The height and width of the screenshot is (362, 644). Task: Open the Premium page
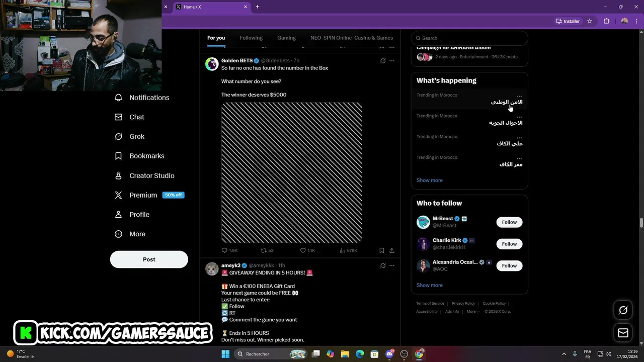149,195
